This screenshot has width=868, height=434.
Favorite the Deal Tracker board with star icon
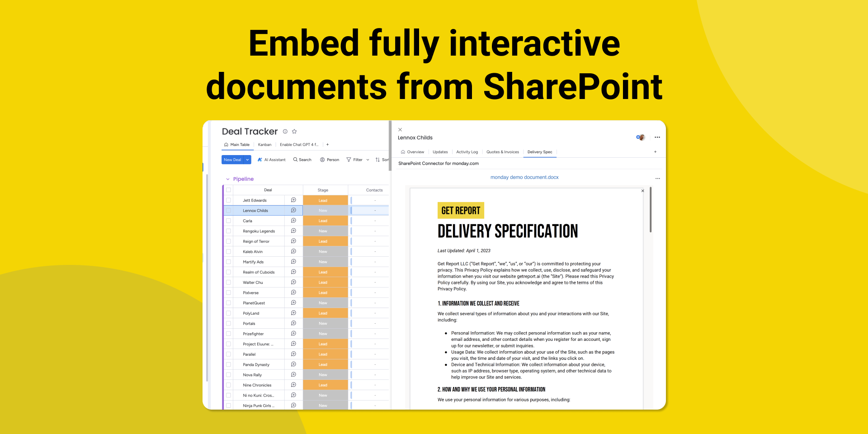[294, 132]
